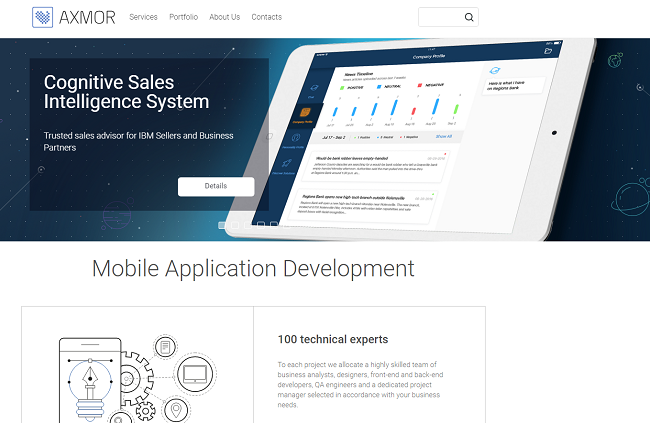This screenshot has height=423, width=650.
Task: Select the first carousel slide indicator dot
Action: tap(222, 225)
